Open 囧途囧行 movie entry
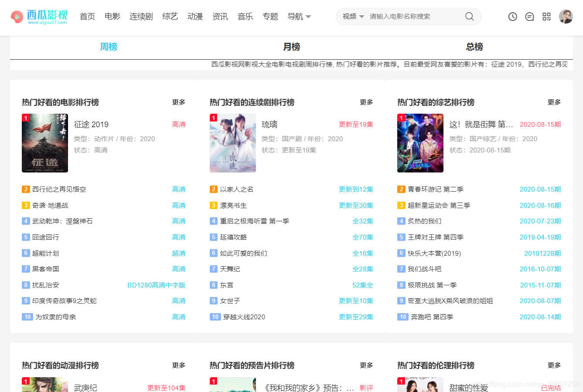The image size is (583, 392). click(x=46, y=237)
